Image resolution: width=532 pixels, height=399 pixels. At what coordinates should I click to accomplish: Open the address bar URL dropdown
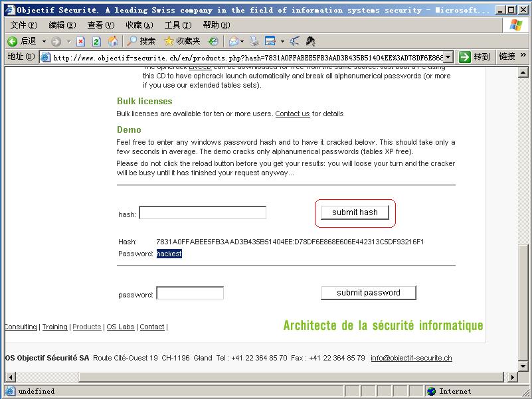click(448, 57)
